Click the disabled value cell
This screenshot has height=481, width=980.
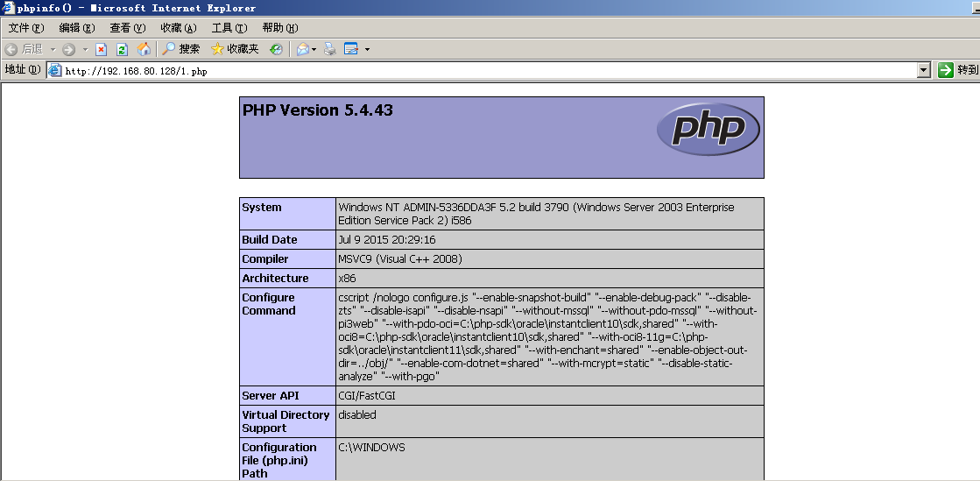550,421
